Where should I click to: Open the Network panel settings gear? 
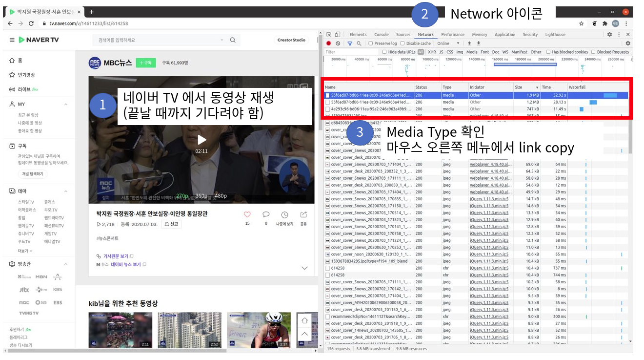point(628,43)
